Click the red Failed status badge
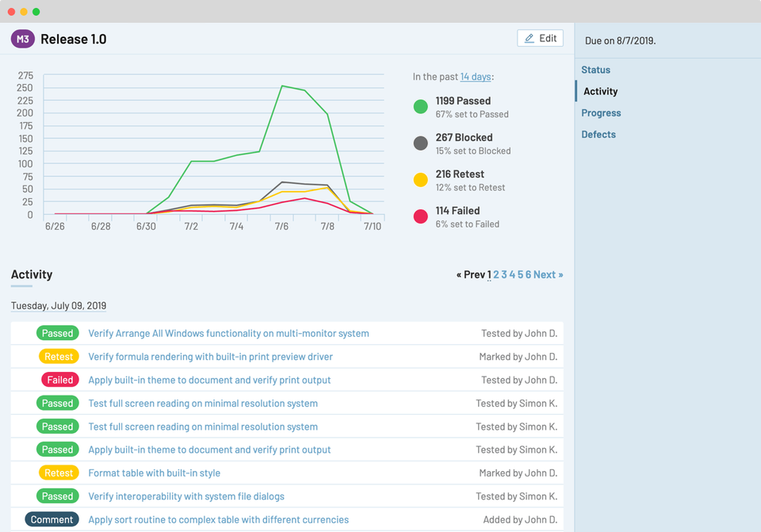The width and height of the screenshot is (761, 532). click(59, 380)
